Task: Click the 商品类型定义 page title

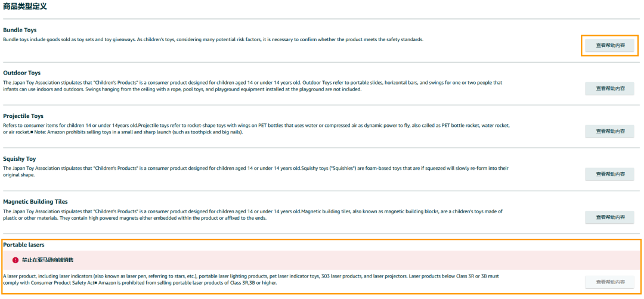Action: click(x=25, y=6)
